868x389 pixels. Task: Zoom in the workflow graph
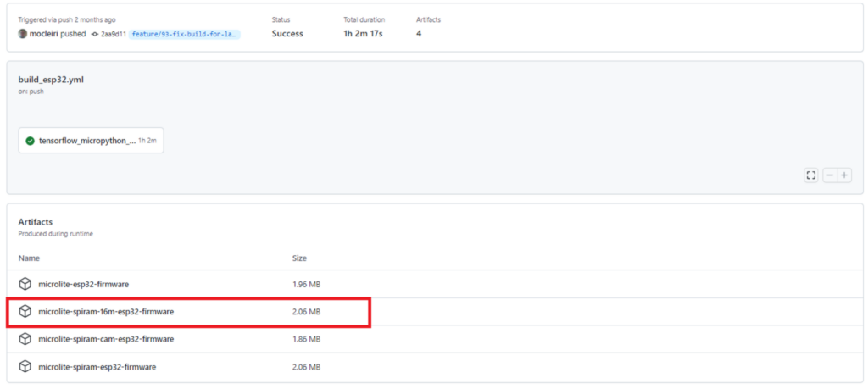tap(844, 175)
